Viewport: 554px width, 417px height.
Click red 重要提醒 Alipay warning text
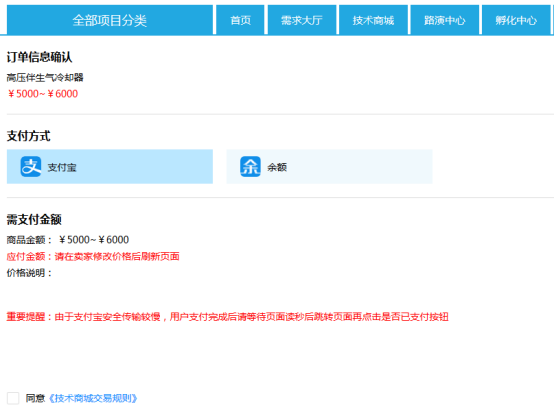click(x=228, y=317)
